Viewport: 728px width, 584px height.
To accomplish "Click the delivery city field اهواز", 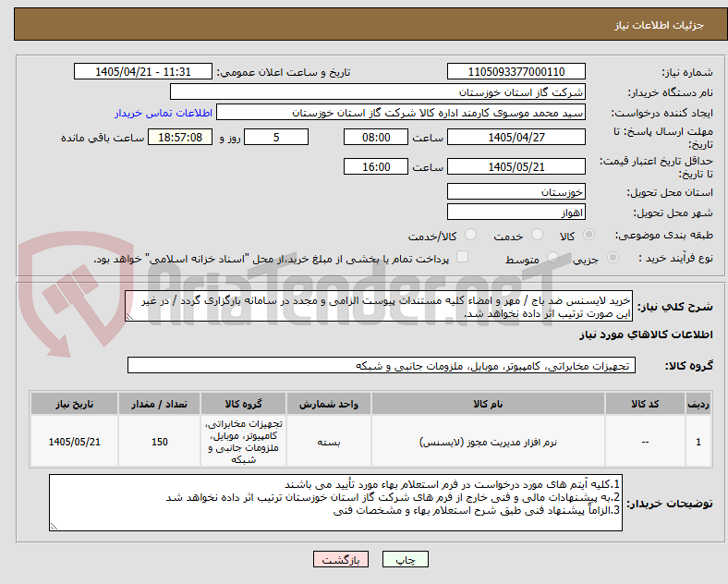I will [516, 213].
